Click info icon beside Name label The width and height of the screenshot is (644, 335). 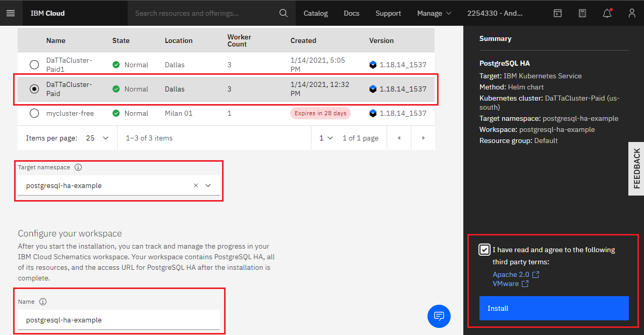(43, 302)
